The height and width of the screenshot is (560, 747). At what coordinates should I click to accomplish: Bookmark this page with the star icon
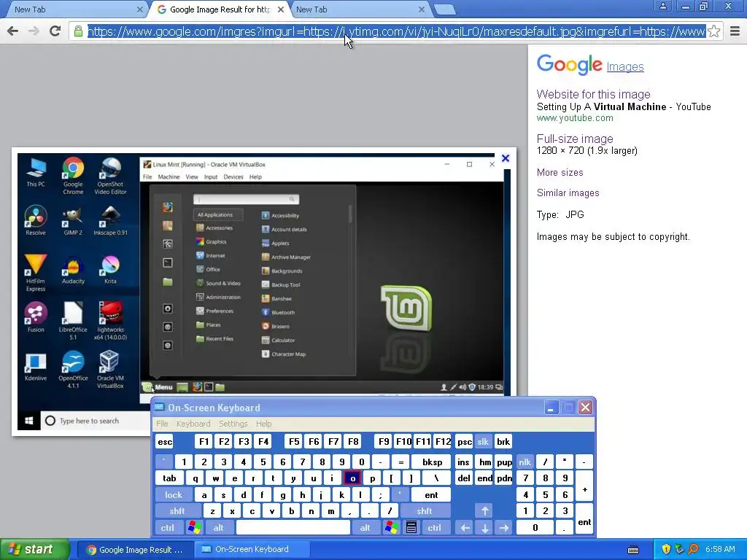click(x=713, y=31)
